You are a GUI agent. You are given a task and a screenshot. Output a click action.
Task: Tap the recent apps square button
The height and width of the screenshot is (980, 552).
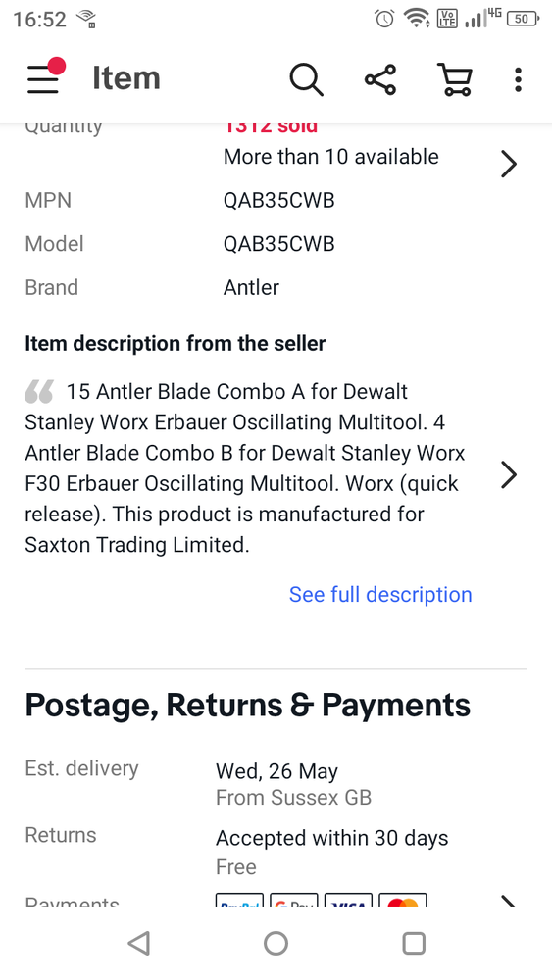[413, 943]
